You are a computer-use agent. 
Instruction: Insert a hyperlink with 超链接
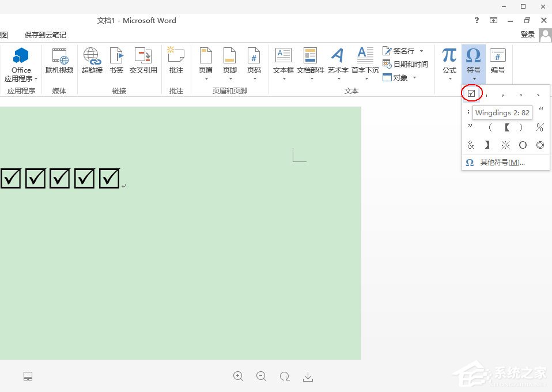[x=92, y=62]
